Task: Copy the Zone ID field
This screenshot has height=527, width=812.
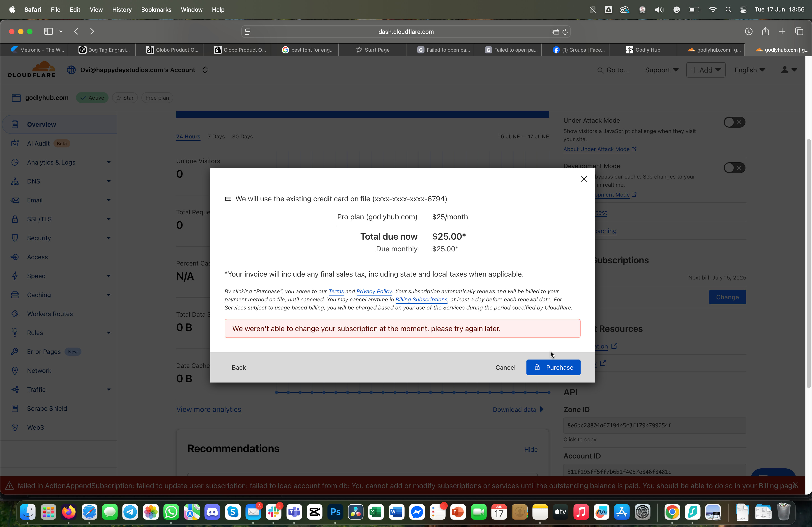Action: [654, 425]
